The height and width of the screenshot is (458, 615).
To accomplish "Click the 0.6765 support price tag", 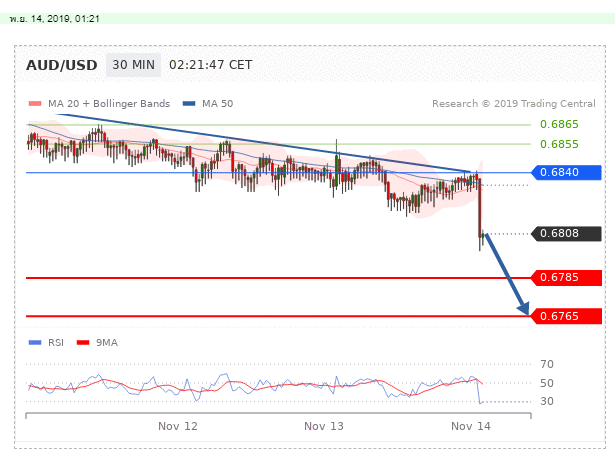I will (566, 316).
